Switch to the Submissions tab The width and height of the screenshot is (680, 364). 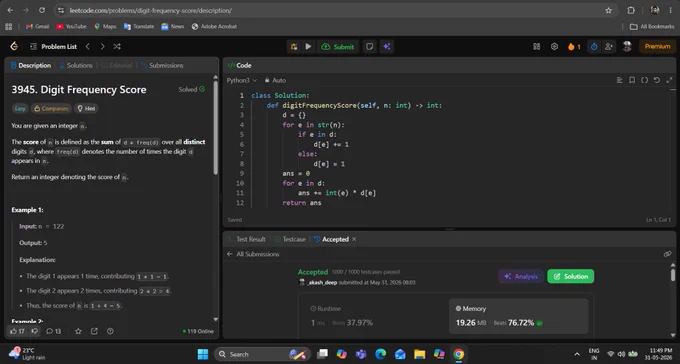(162, 66)
